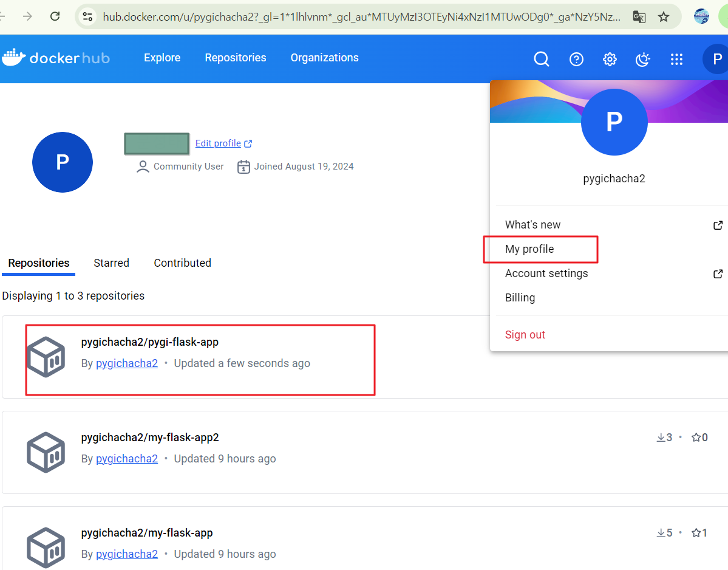Viewport: 728px width, 570px height.
Task: Click external link icon next to Account settings
Action: (x=718, y=273)
